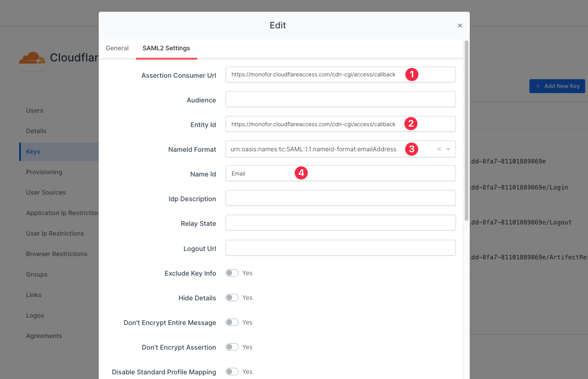Enable Don't Encrypt Assertion toggle
Screen dimensions: 588x379
pos(232,347)
